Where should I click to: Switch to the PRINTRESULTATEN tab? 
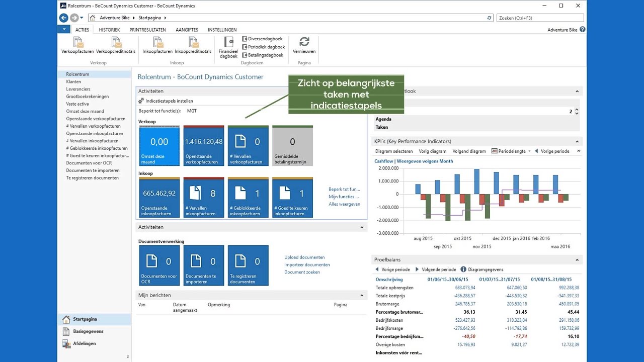147,30
